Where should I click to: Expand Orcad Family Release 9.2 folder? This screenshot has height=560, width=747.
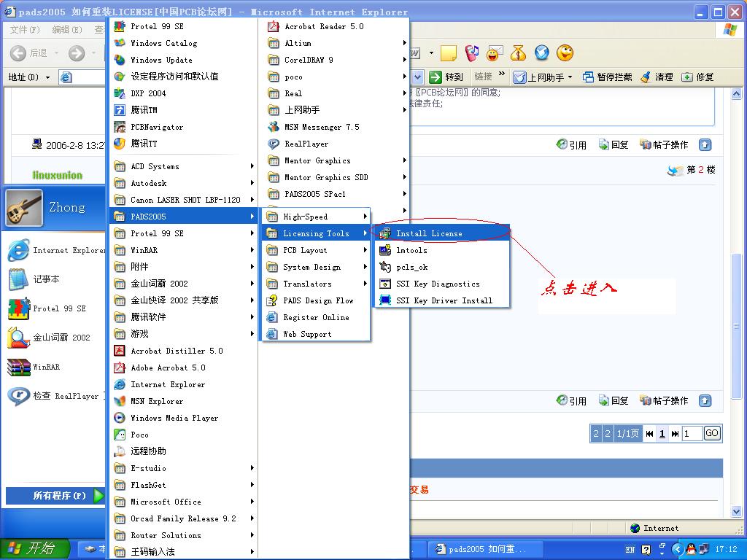pos(183,518)
